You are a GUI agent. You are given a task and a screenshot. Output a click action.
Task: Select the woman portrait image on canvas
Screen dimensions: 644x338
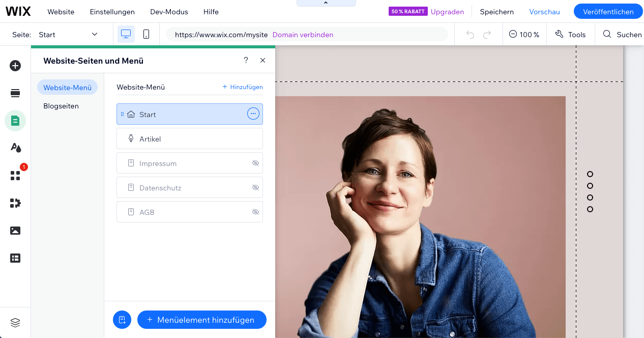[x=420, y=217]
